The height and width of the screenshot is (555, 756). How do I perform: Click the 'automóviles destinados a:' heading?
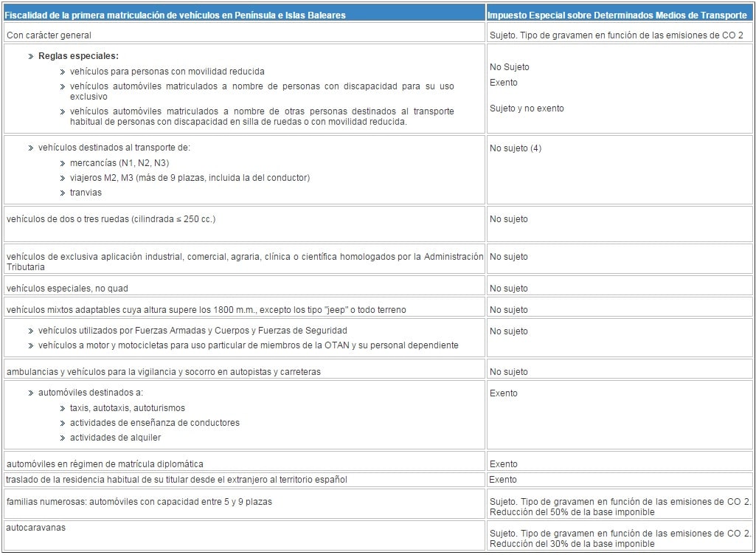91,393
